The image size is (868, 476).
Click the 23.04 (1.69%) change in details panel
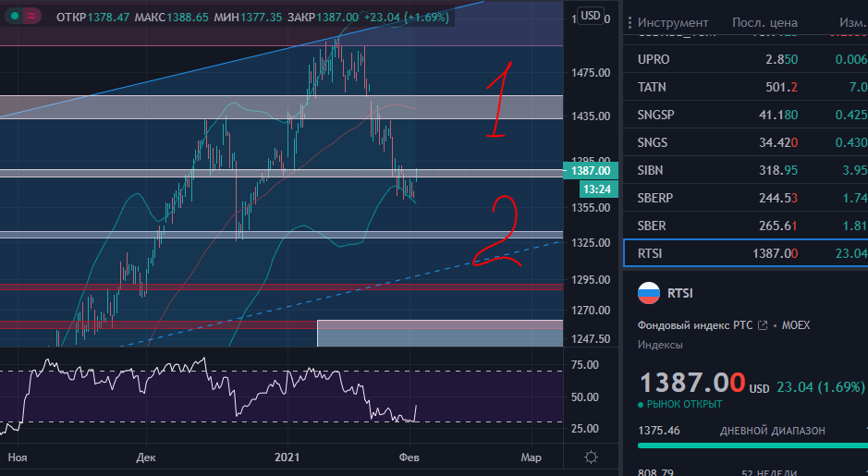(x=820, y=387)
